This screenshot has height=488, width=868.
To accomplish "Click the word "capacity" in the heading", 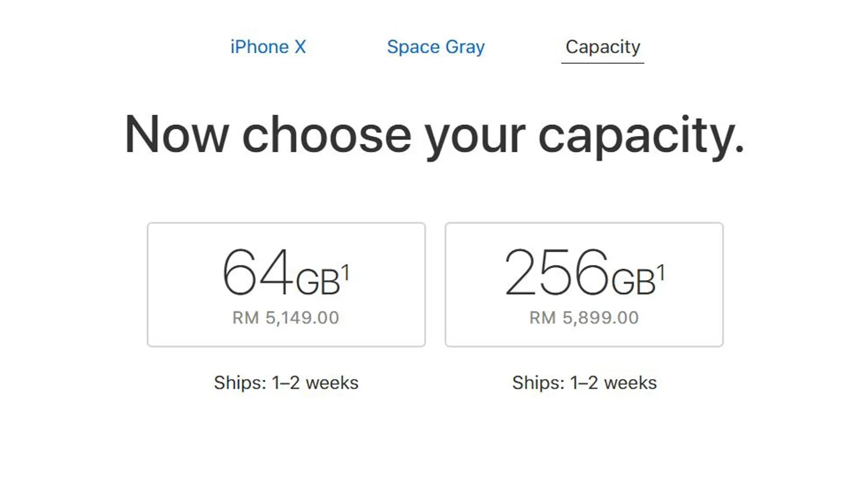I will click(x=641, y=136).
